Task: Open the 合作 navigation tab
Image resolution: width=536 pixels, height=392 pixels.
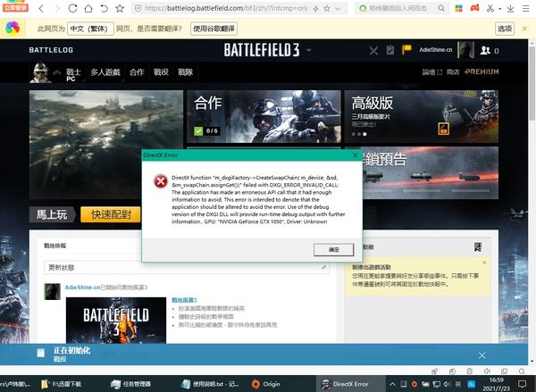Action: click(x=137, y=72)
